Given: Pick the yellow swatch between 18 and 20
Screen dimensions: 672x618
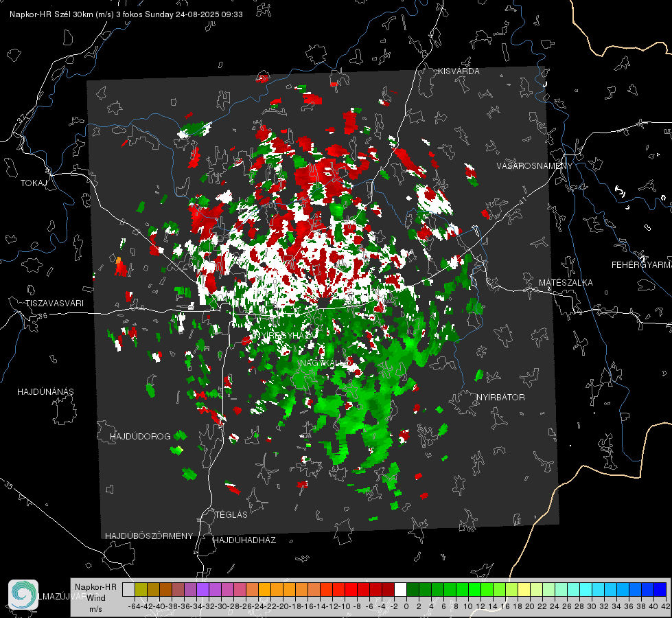Looking at the screenshot, I should coord(524,589).
